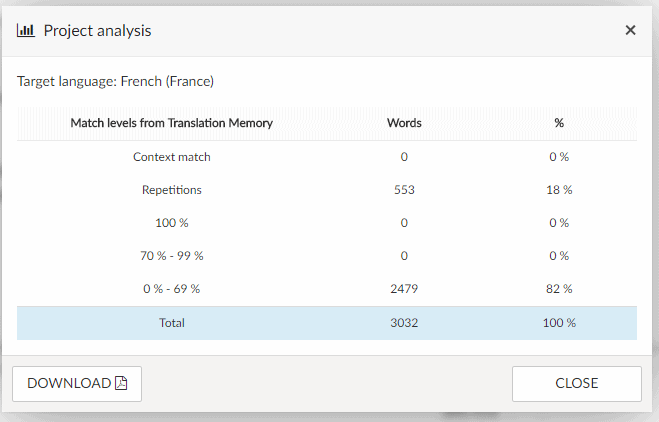The height and width of the screenshot is (422, 659).
Task: Select the Context match row label
Action: coord(171,157)
